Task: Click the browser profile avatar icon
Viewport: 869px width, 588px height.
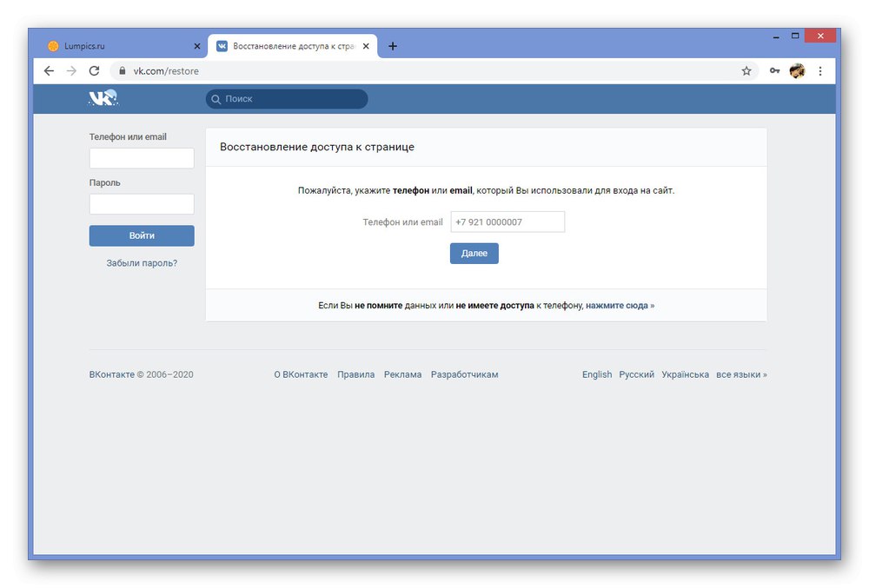Action: (797, 70)
